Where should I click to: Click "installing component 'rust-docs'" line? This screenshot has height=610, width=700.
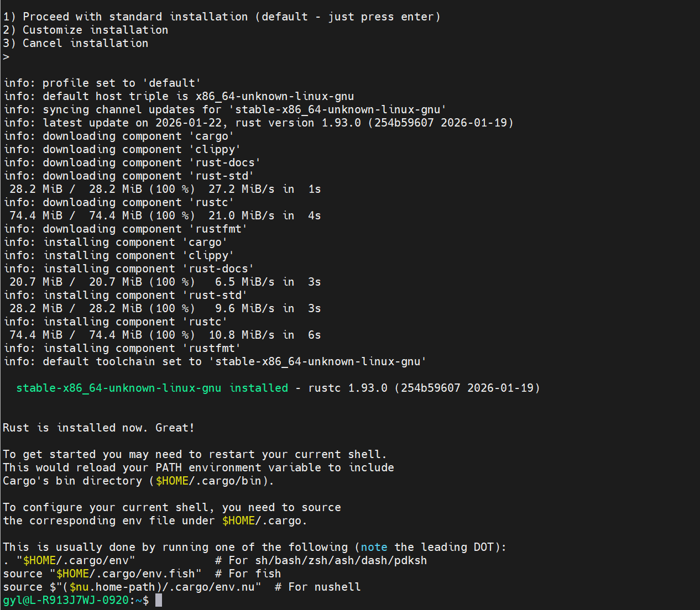point(129,269)
